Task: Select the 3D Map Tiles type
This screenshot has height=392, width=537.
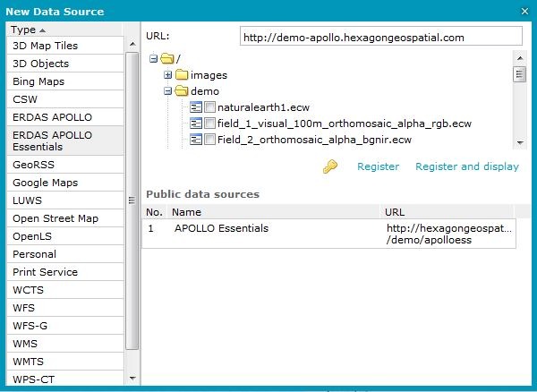Action: tap(65, 46)
